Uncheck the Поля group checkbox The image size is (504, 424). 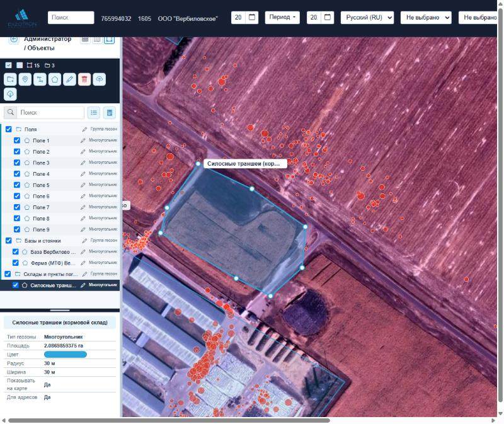click(9, 129)
